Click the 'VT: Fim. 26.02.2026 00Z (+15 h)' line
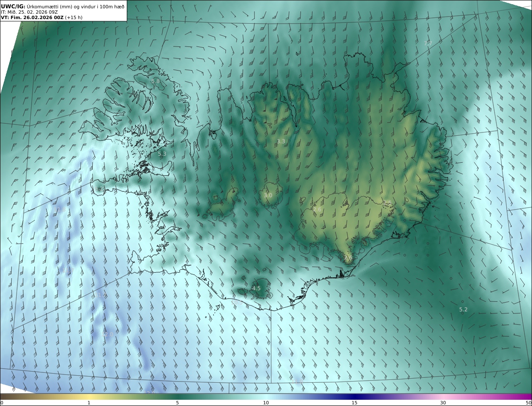 (x=42, y=18)
